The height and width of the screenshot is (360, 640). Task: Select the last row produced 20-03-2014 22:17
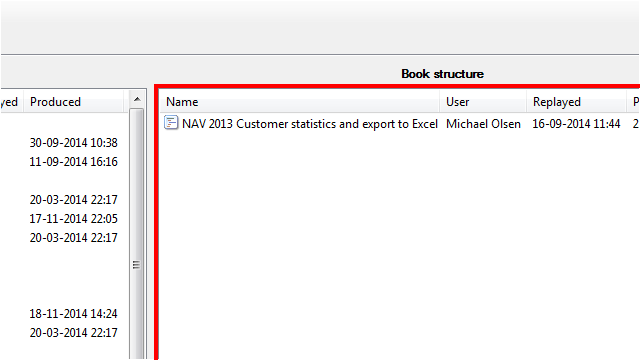pos(73,333)
